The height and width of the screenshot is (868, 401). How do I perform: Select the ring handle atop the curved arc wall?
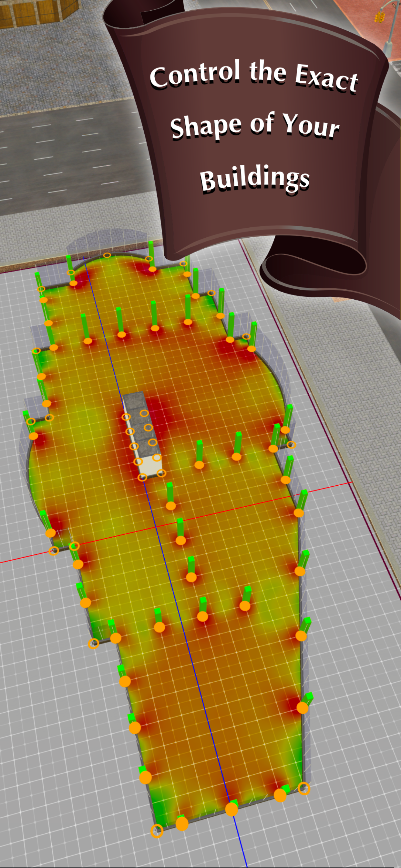pyautogui.click(x=107, y=255)
